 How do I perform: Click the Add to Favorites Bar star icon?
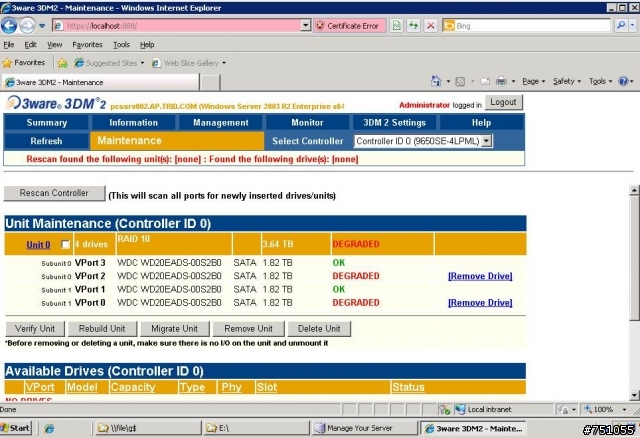click(x=62, y=63)
